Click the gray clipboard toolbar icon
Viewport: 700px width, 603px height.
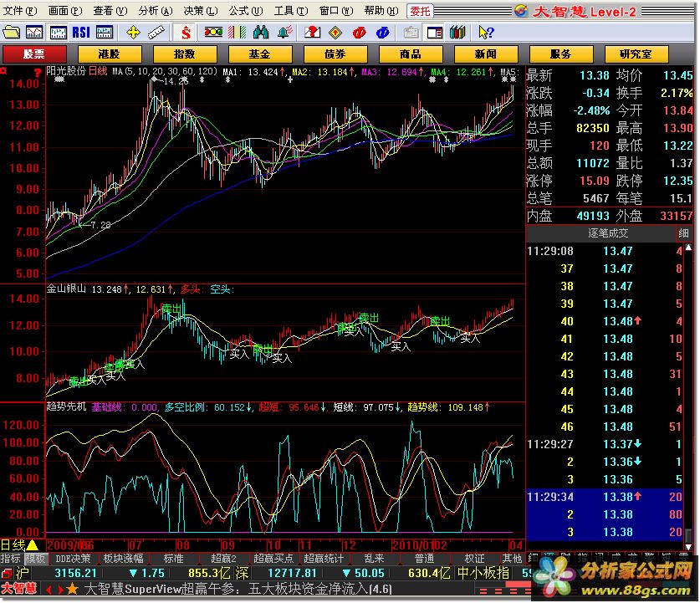coord(411,32)
